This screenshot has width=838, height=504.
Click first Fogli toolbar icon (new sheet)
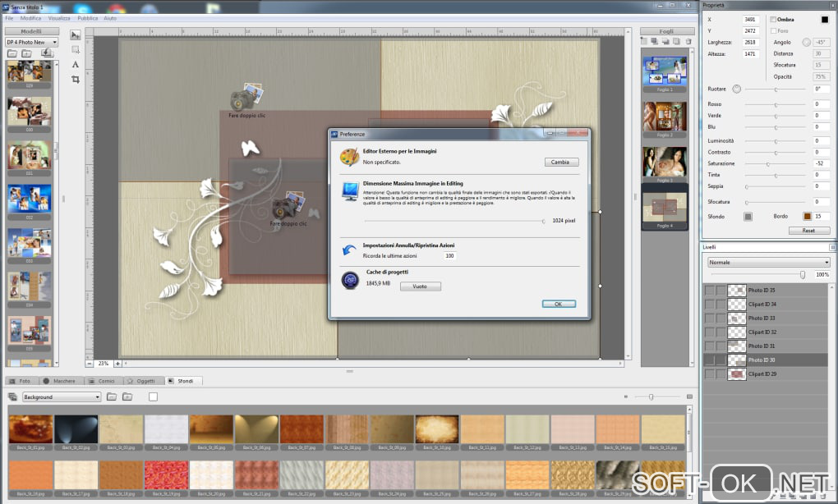[644, 41]
